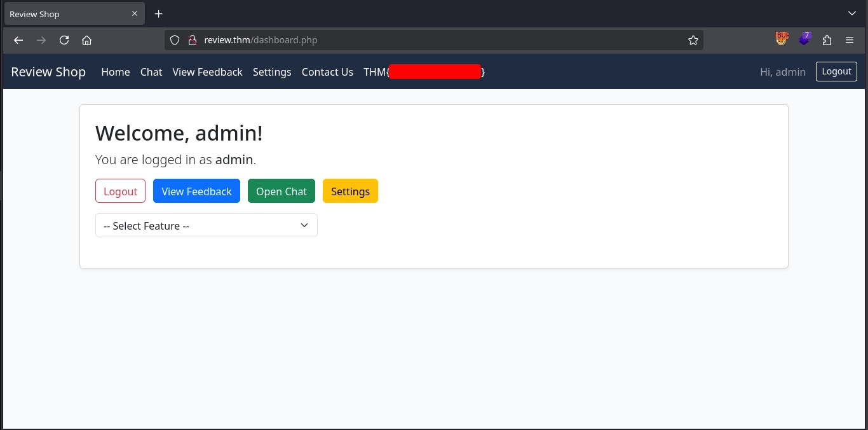List all tabs using chevron
The height and width of the screenshot is (430, 868).
pyautogui.click(x=852, y=13)
